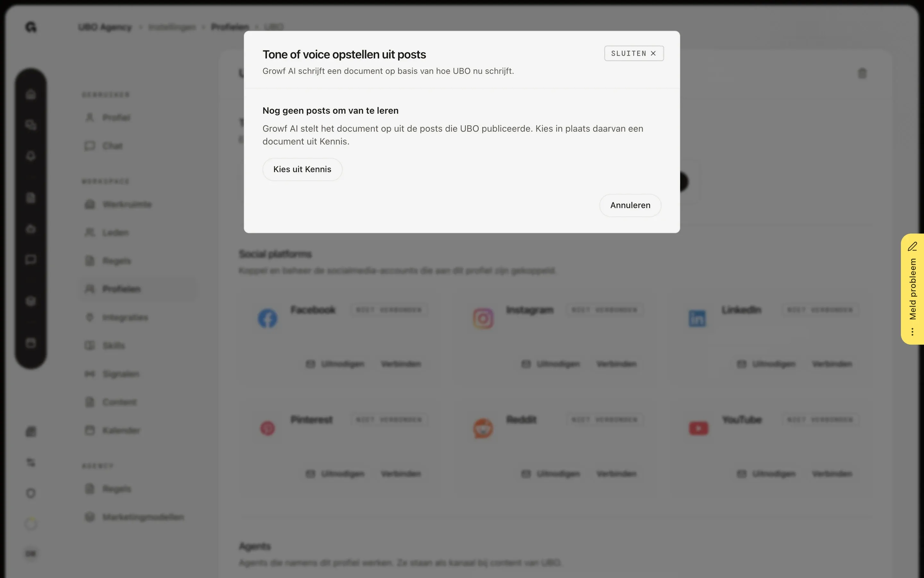Click the Kies uit Kennis button
This screenshot has height=578, width=924.
pyautogui.click(x=302, y=169)
